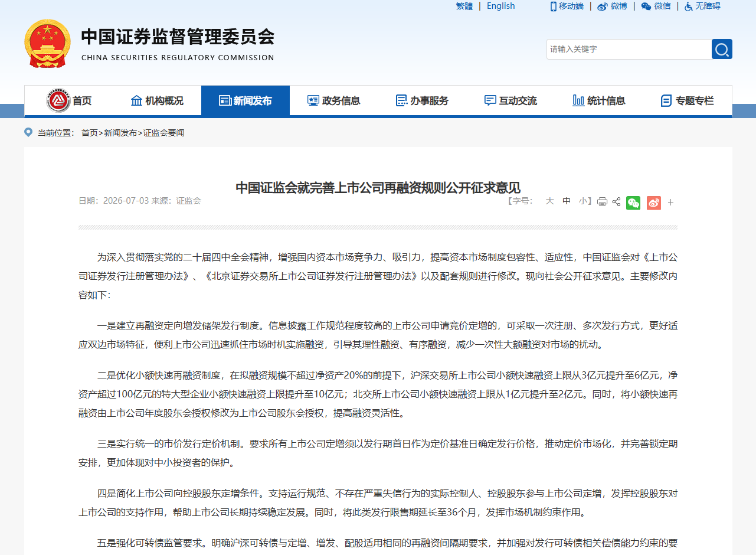Click the mobile phone icon beside 移动端
The image size is (756, 555).
[554, 6]
